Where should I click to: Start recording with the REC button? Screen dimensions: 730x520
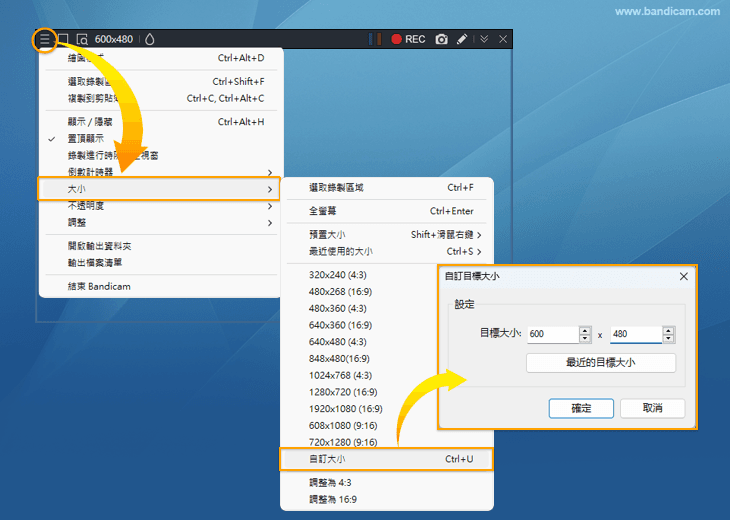408,39
